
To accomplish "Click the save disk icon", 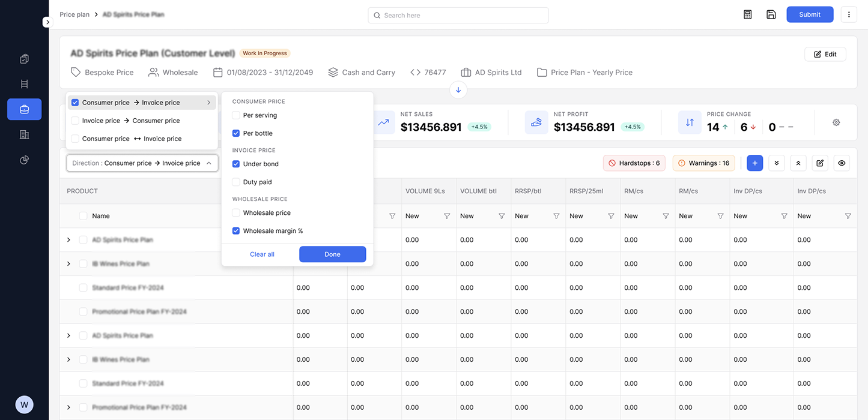I will (771, 14).
